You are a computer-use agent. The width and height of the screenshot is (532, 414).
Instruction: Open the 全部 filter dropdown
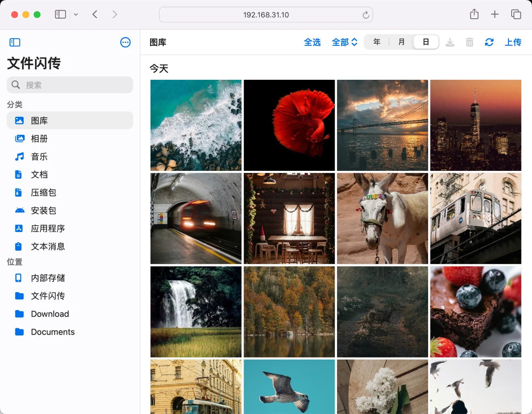coord(345,42)
